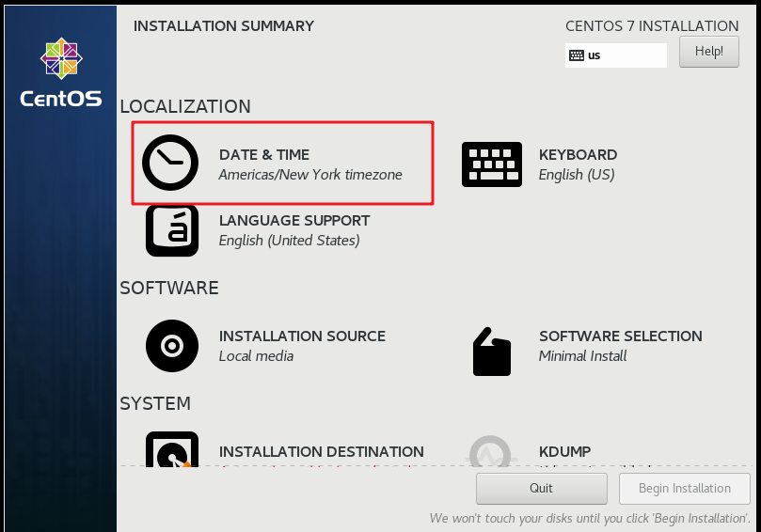Open Software Selection package icon
761x532 pixels.
(x=492, y=352)
